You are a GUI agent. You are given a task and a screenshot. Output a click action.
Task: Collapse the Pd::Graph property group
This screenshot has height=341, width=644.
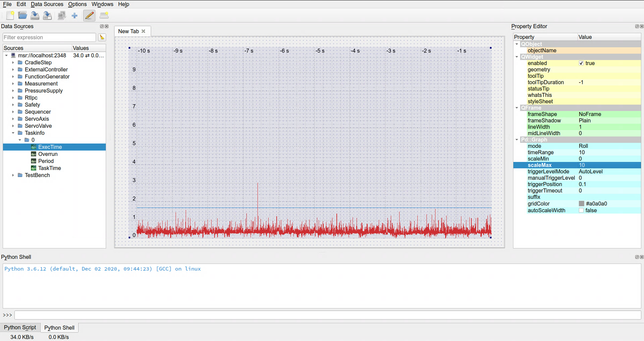[517, 139]
